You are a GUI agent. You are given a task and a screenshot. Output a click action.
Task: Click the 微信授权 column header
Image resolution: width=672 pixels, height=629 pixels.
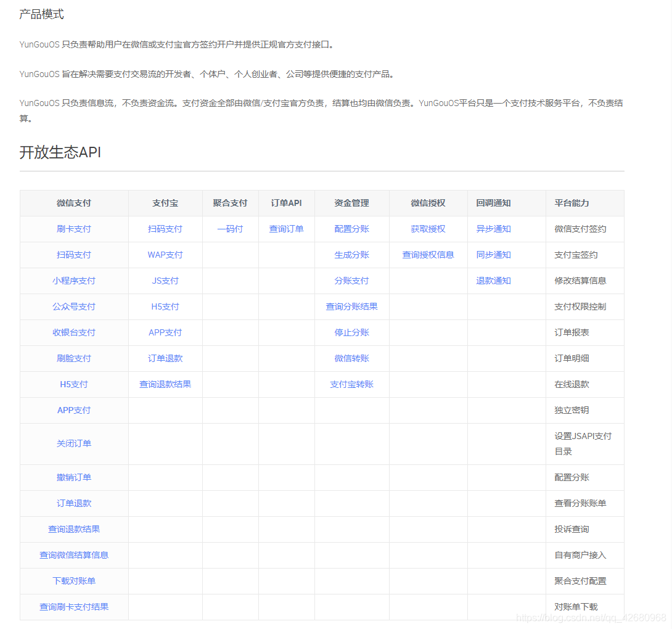[428, 203]
